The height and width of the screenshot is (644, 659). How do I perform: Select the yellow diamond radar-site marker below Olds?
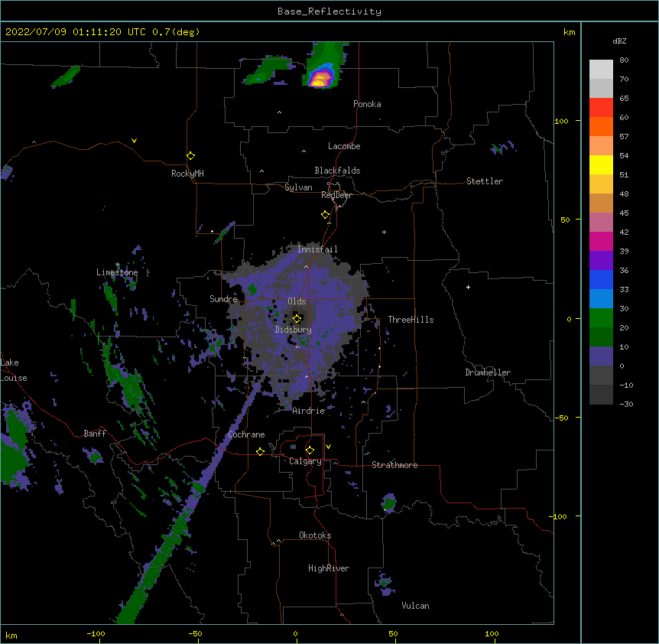[297, 318]
